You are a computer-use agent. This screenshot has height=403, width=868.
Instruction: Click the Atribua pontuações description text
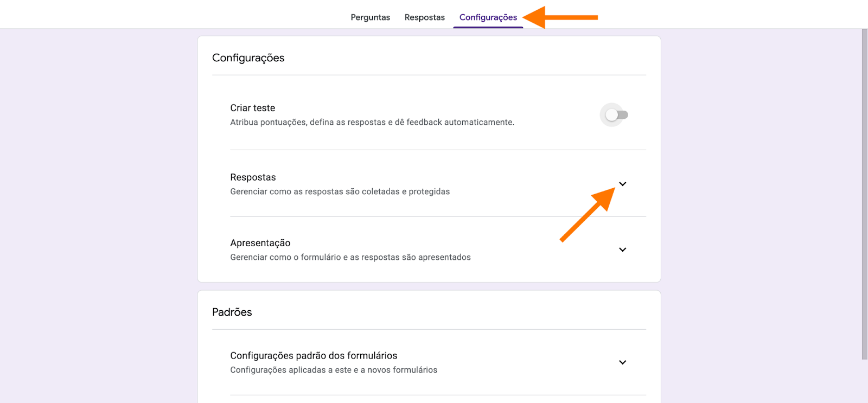click(x=372, y=123)
